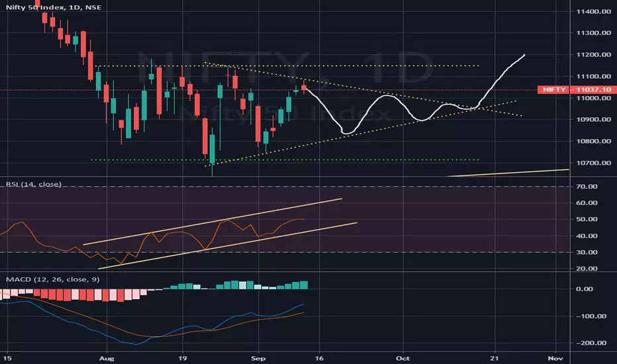Click the 10900.00 price axis label

pyautogui.click(x=593, y=120)
